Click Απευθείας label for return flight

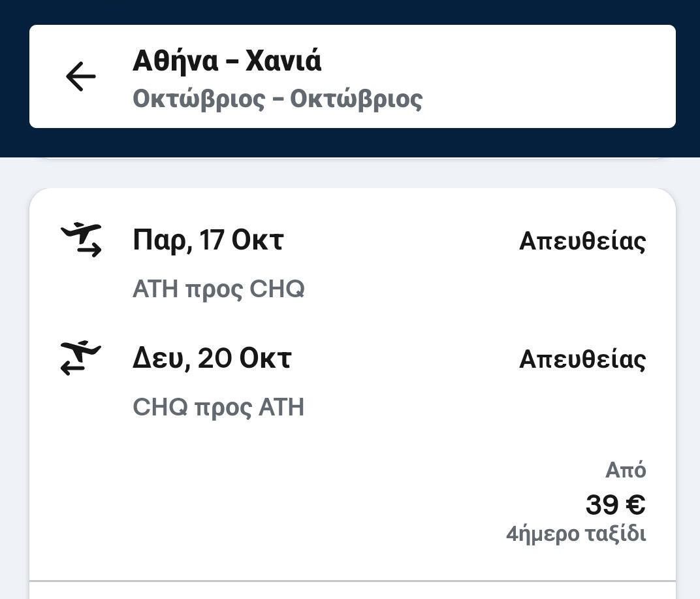[x=582, y=359]
